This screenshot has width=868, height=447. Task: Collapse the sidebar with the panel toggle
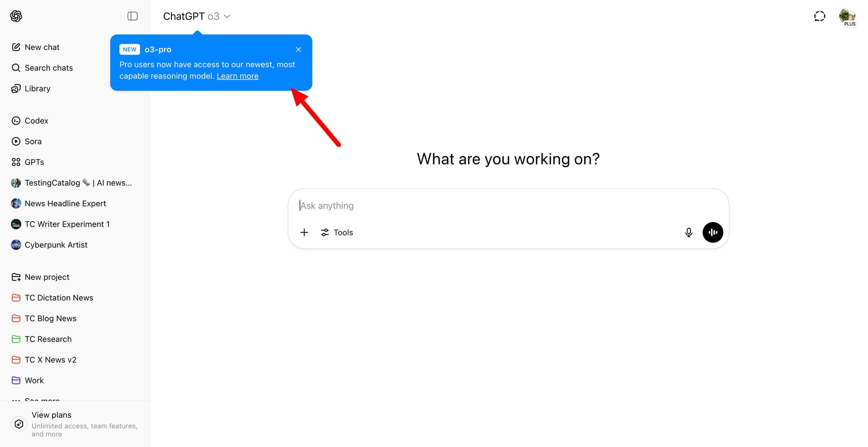coord(132,16)
